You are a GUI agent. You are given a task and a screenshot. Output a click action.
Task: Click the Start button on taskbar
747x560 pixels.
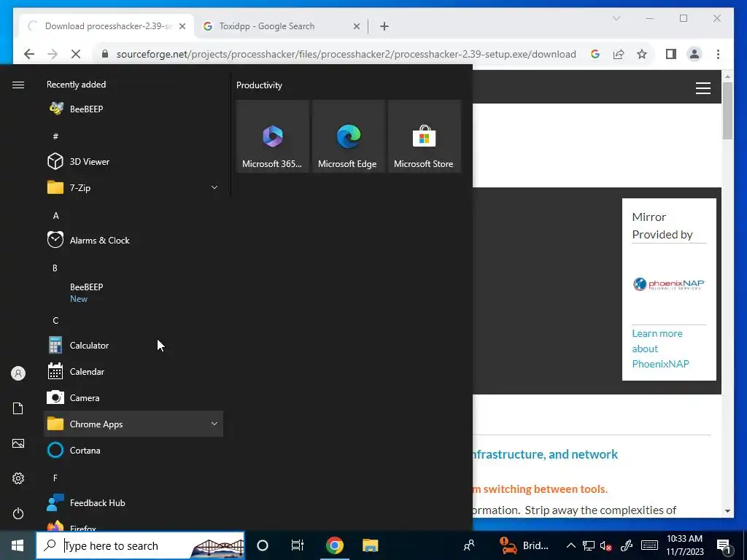(18, 545)
